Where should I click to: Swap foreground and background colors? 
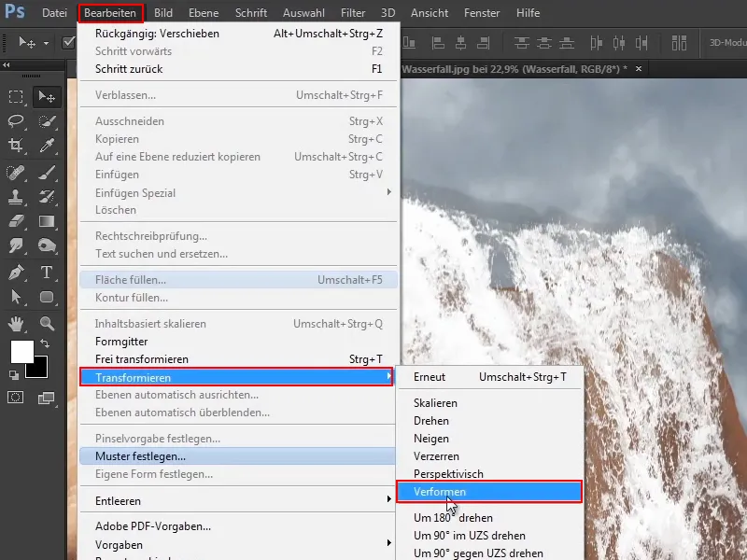pos(45,343)
